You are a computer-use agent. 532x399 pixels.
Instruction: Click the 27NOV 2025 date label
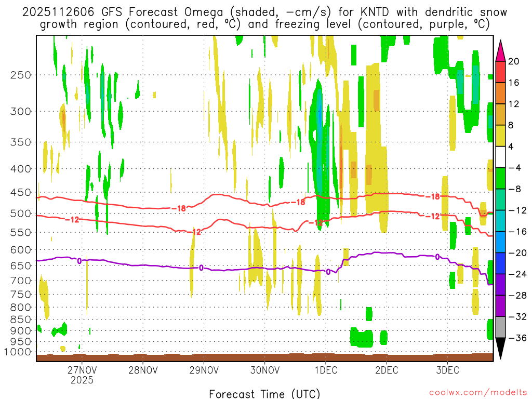tap(82, 375)
